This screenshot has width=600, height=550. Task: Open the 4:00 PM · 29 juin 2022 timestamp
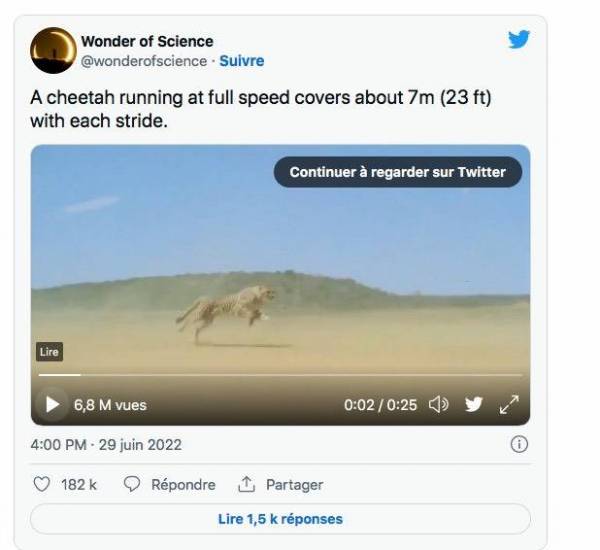106,445
